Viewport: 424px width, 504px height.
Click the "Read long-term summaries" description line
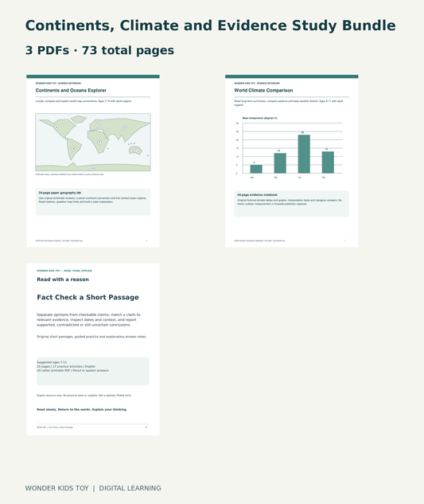click(x=289, y=103)
